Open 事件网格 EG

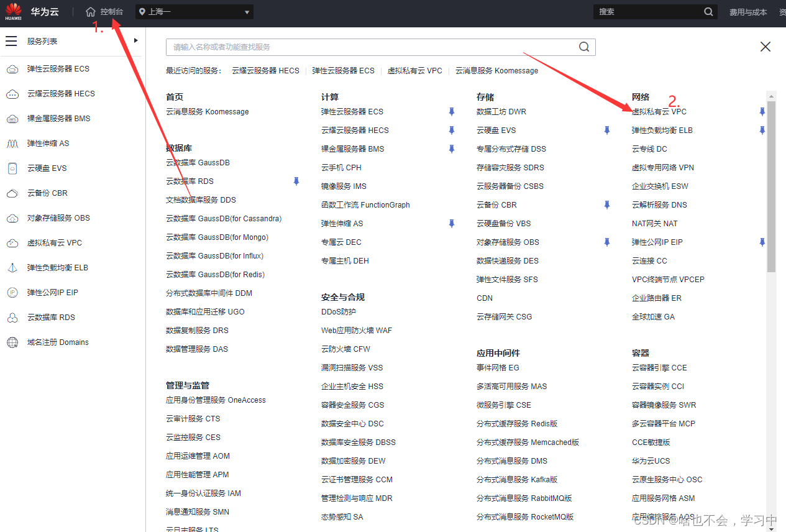pyautogui.click(x=498, y=368)
